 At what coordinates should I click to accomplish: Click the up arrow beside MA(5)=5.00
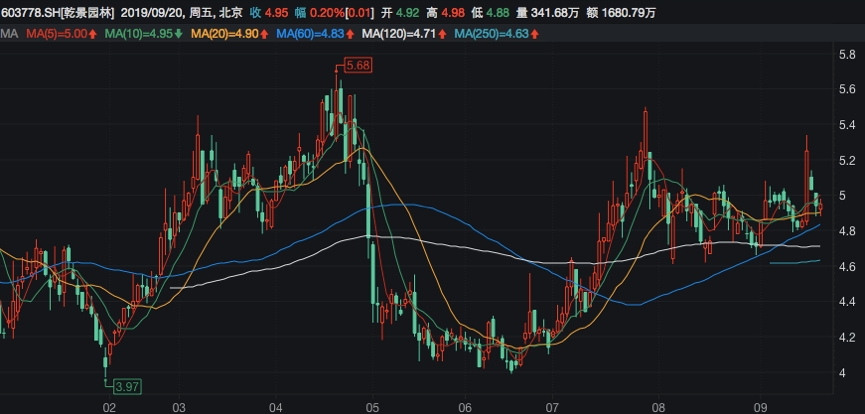click(x=93, y=35)
